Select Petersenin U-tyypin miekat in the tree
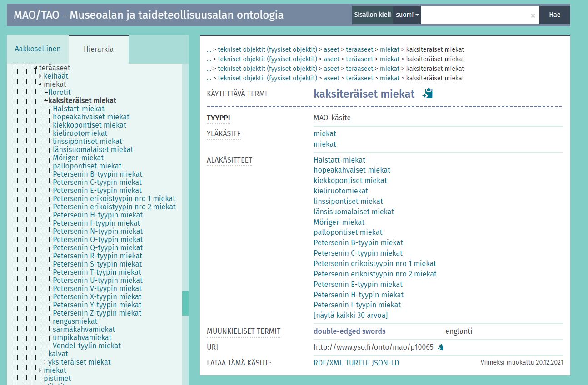588x385 pixels. point(98,280)
